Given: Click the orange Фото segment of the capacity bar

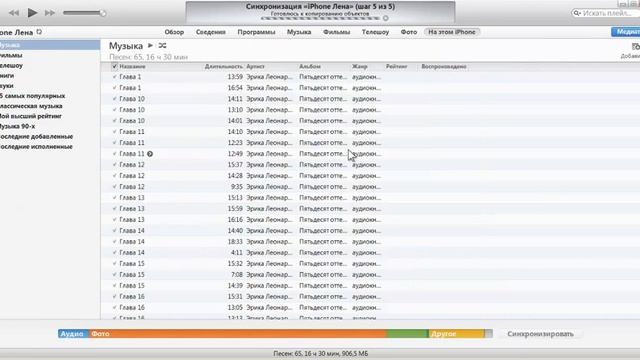Looking at the screenshot, I should pos(238,334).
